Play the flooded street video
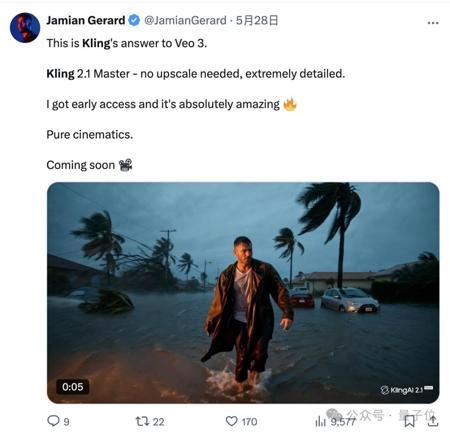This screenshot has width=450, height=433. [x=243, y=293]
